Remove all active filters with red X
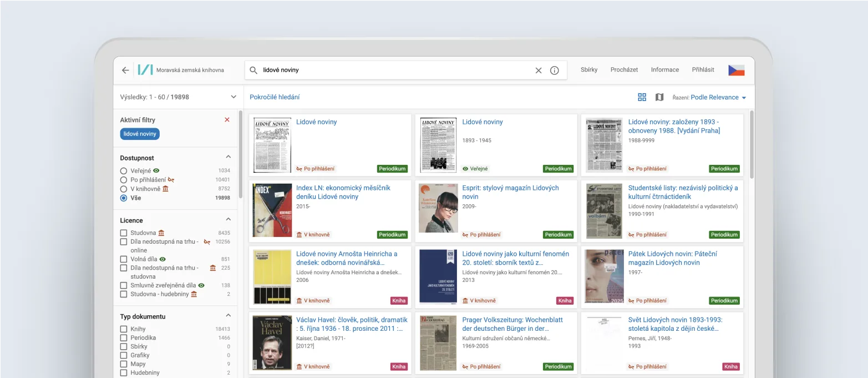 pyautogui.click(x=227, y=119)
